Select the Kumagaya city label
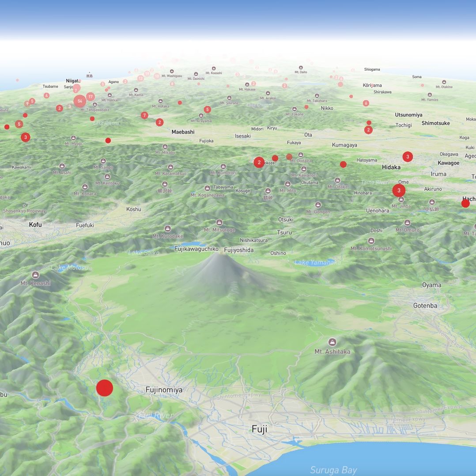Viewport: 476px width, 476px height. coord(345,144)
